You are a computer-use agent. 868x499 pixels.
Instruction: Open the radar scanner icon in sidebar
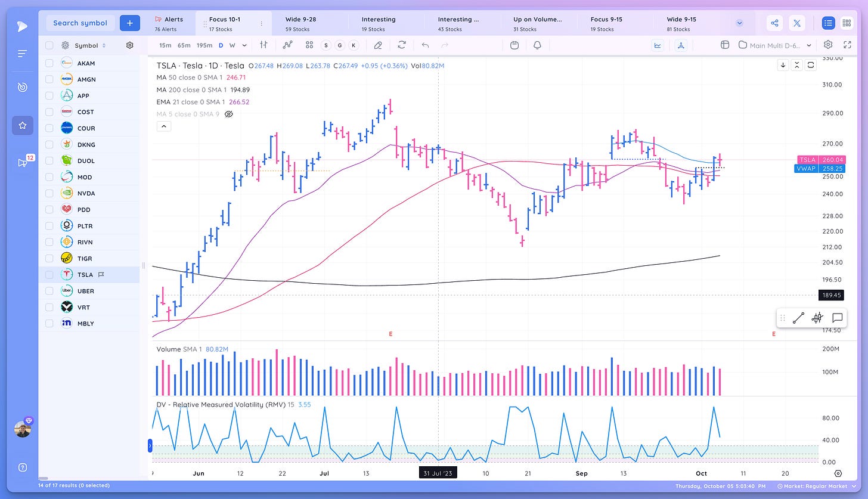coord(22,87)
